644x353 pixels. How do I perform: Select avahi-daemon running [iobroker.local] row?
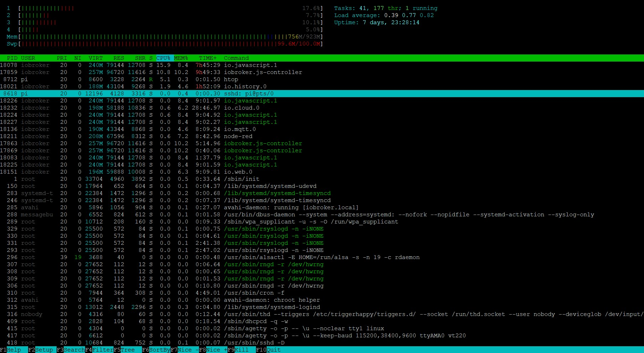coord(322,207)
